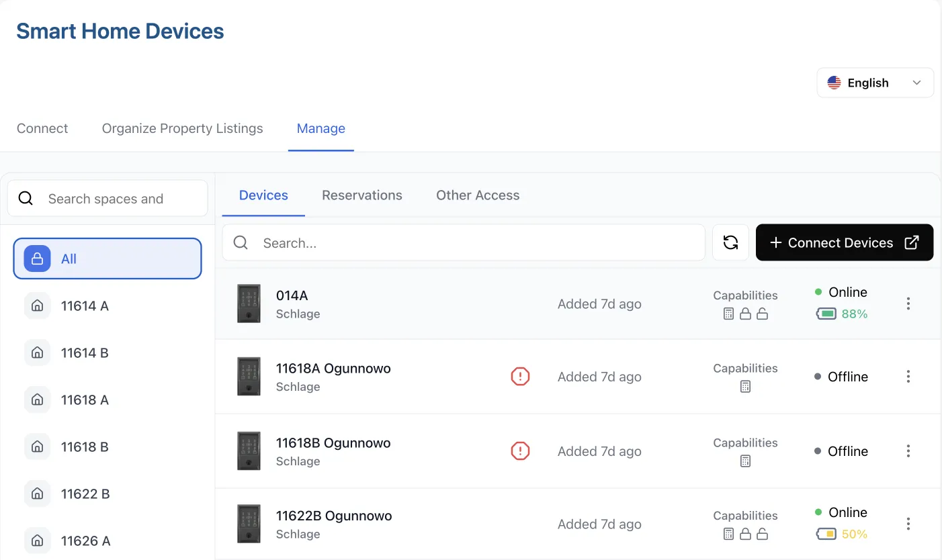Click the keypad capability icon for 11618A Ogunnowo
942x560 pixels.
click(745, 387)
